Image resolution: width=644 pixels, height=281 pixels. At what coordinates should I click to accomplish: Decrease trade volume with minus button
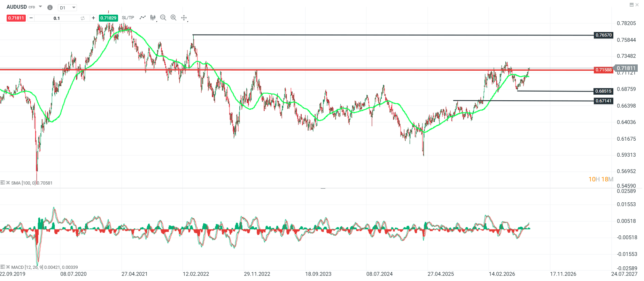point(31,18)
